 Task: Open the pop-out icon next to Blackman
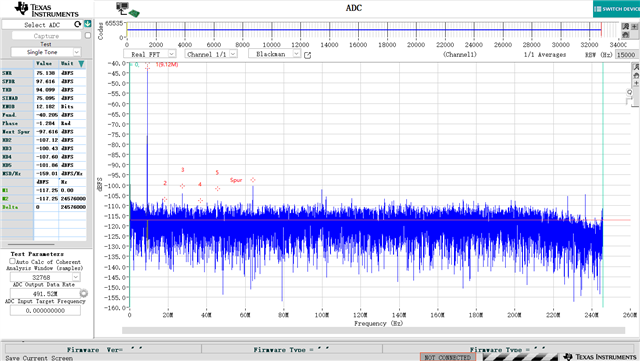click(307, 55)
